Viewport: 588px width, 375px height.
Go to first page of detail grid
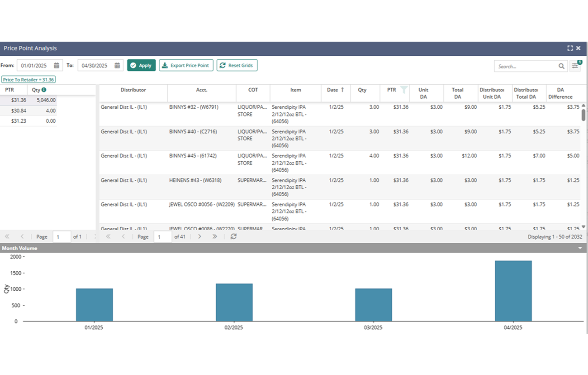pyautogui.click(x=108, y=236)
